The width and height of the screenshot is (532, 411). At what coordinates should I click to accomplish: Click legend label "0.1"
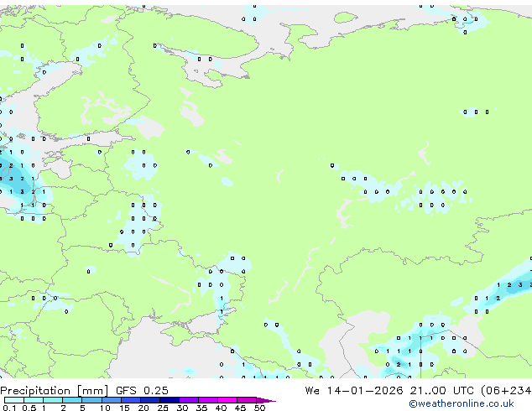[9, 408]
